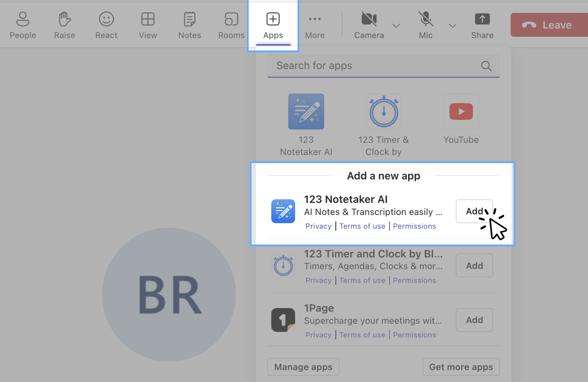588x382 pixels.
Task: Open the People panel
Action: pos(23,25)
